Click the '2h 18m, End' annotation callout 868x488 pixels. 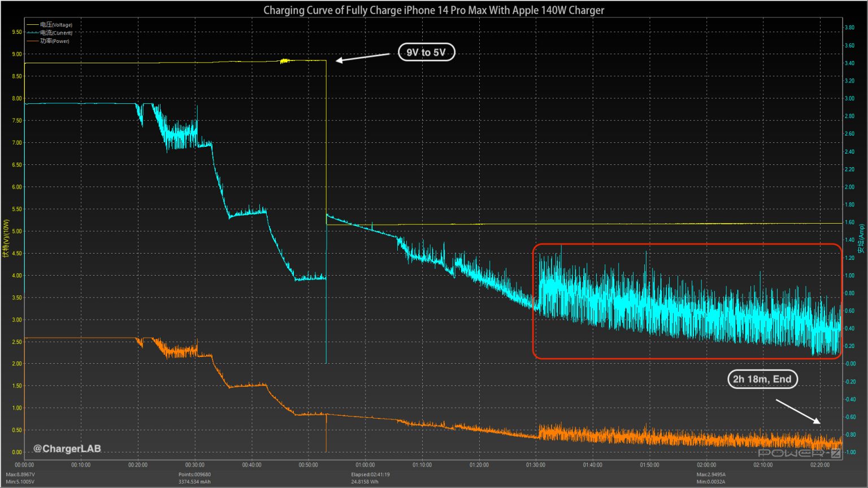click(762, 379)
